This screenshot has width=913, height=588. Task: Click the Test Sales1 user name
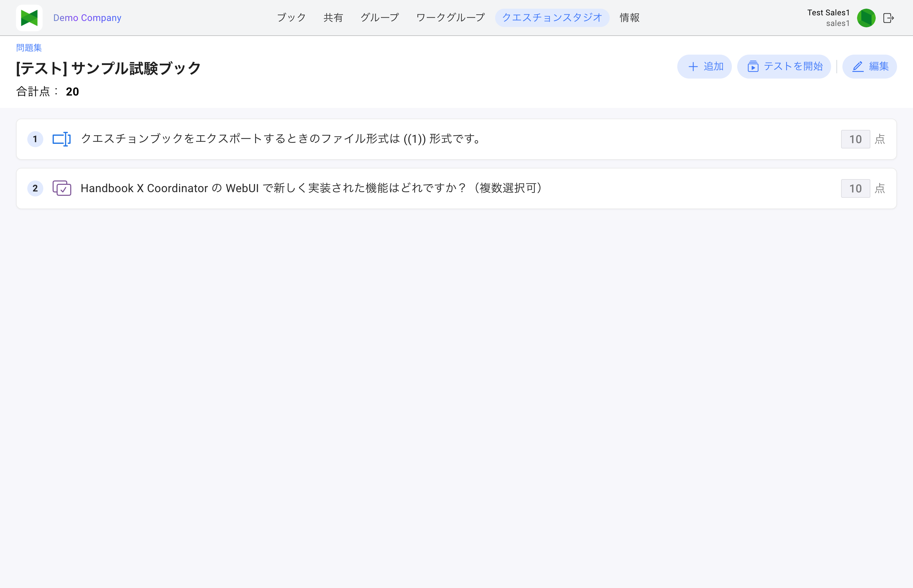point(828,13)
